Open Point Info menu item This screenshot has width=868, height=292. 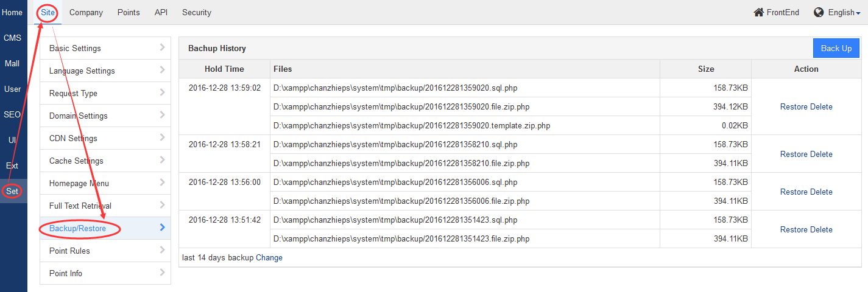click(x=105, y=273)
